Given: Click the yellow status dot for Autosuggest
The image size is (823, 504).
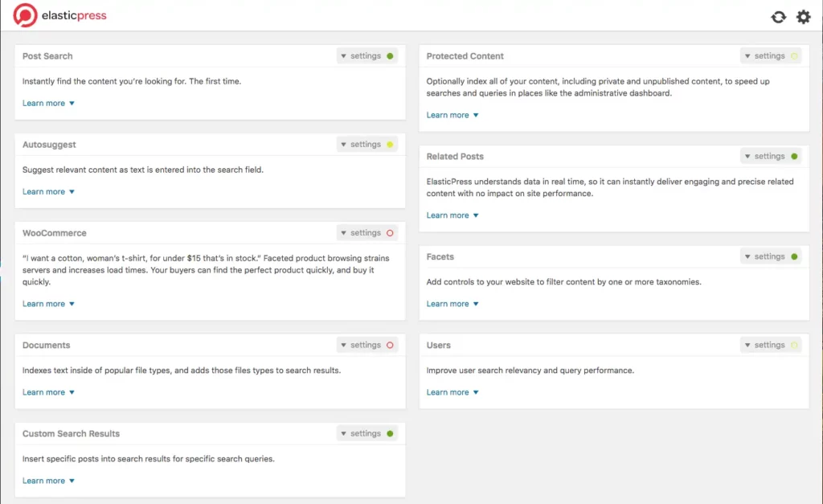Looking at the screenshot, I should click(x=390, y=145).
